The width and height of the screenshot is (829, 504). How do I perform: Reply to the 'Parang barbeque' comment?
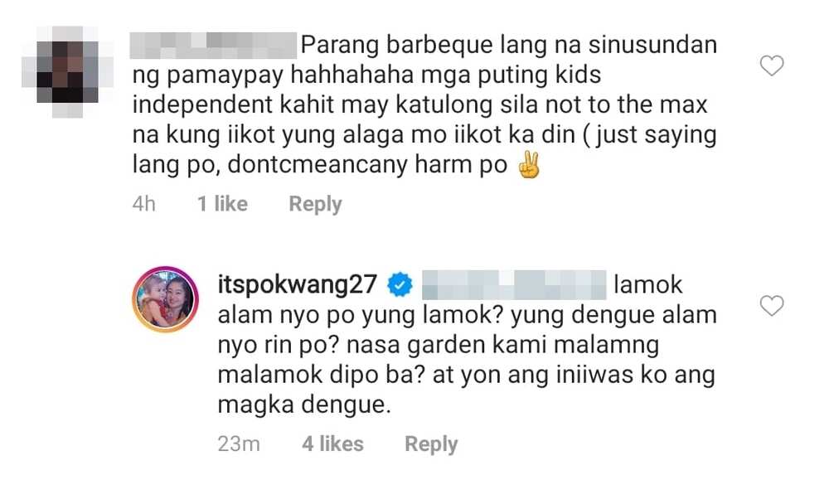tap(315, 204)
